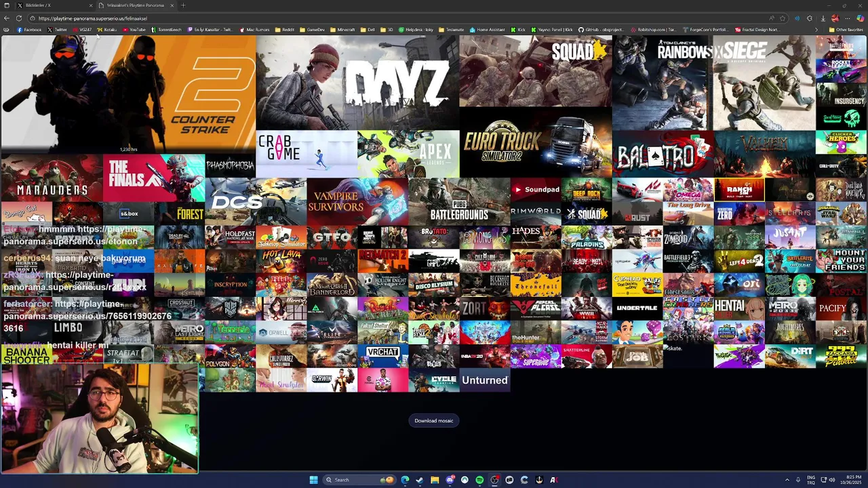The height and width of the screenshot is (488, 868).
Task: Open the Soundpad tile
Action: click(536, 189)
